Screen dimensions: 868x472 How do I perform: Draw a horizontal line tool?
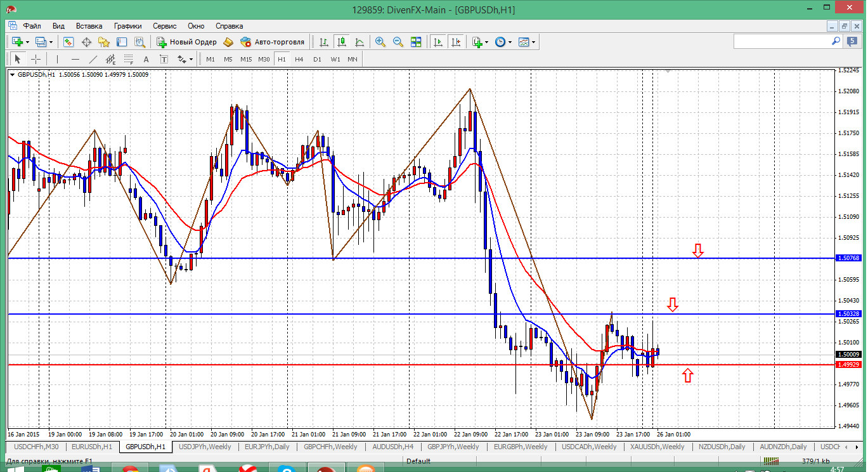(75, 59)
